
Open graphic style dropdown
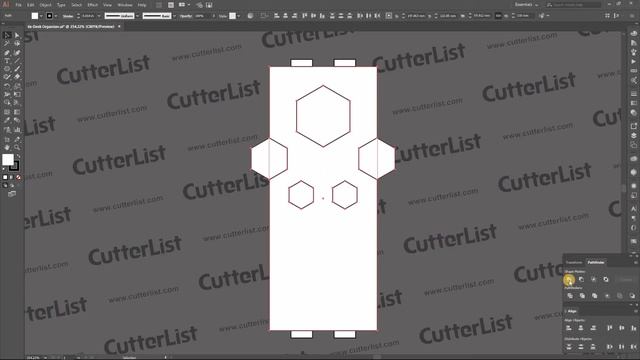point(239,16)
